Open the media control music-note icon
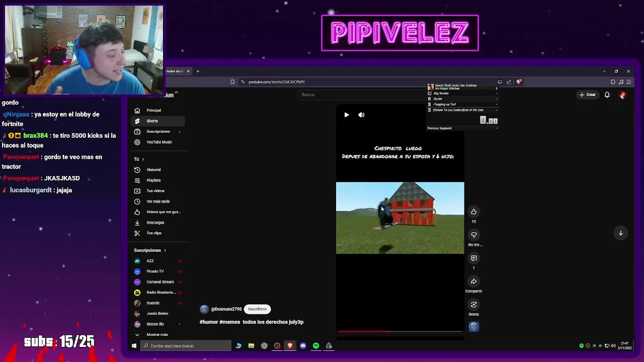The height and width of the screenshot is (362, 644). (x=621, y=82)
